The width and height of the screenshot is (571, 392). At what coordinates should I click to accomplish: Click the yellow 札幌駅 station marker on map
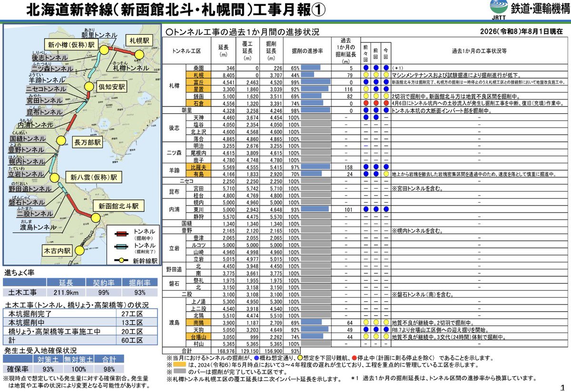[x=138, y=55]
